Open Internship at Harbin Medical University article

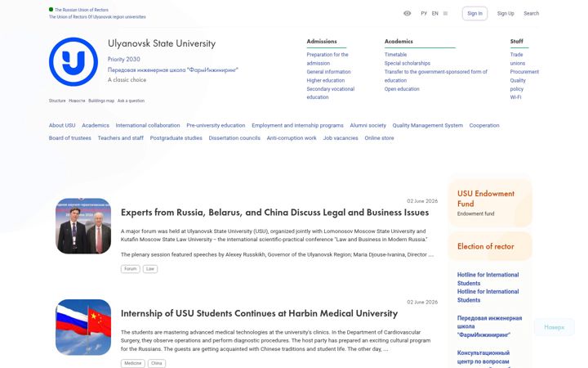[259, 313]
